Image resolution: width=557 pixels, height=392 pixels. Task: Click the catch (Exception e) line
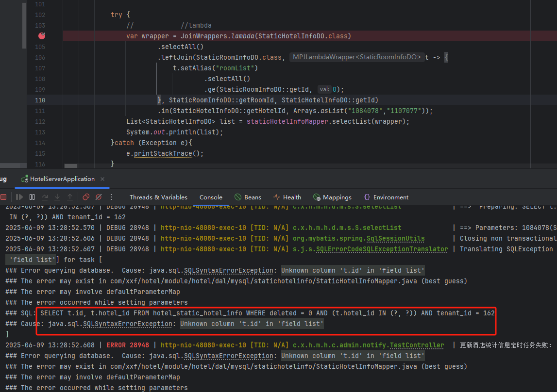tap(152, 143)
